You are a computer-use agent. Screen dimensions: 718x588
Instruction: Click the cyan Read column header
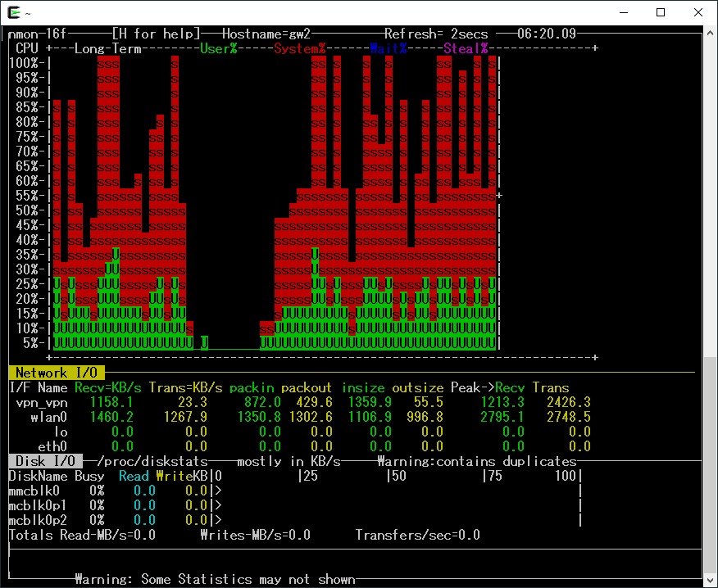[x=134, y=476]
